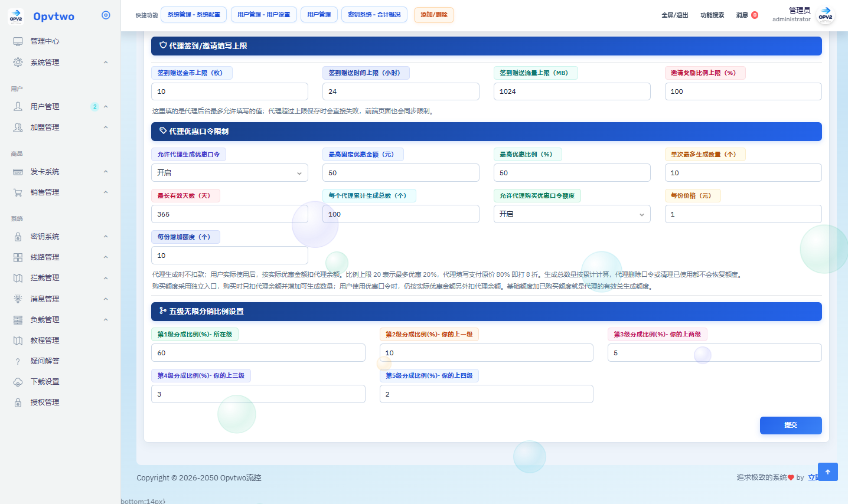The image size is (848, 504).
Task: Click the 最长有效天数 input field
Action: (230, 214)
